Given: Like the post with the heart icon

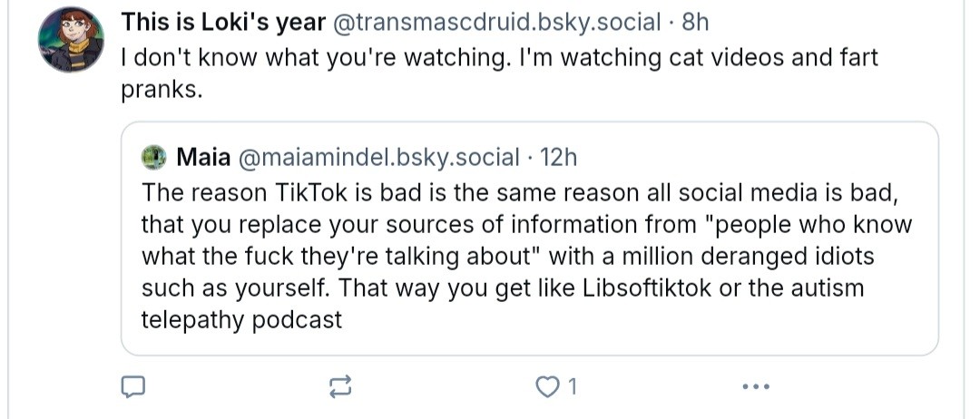Looking at the screenshot, I should (x=547, y=387).
